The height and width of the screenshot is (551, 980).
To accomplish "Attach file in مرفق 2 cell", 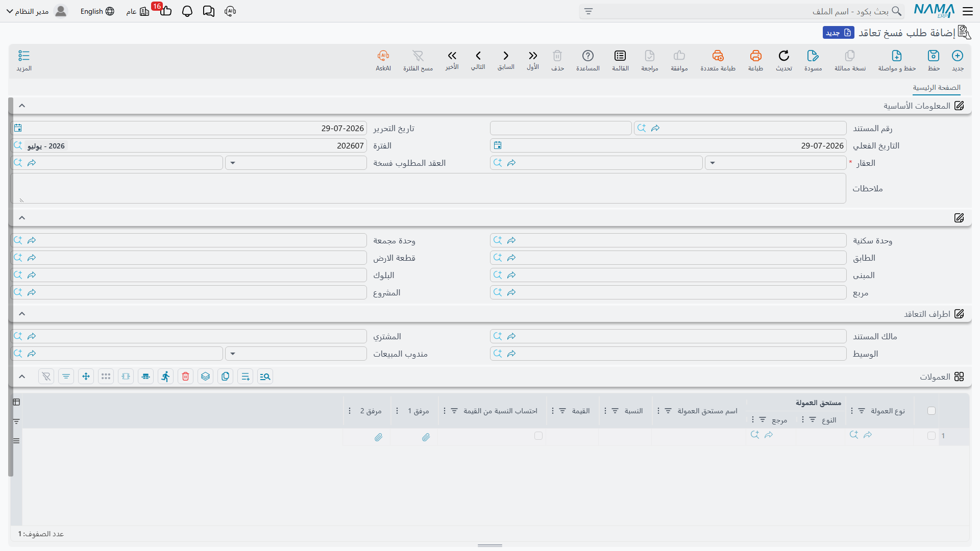I will [x=379, y=437].
